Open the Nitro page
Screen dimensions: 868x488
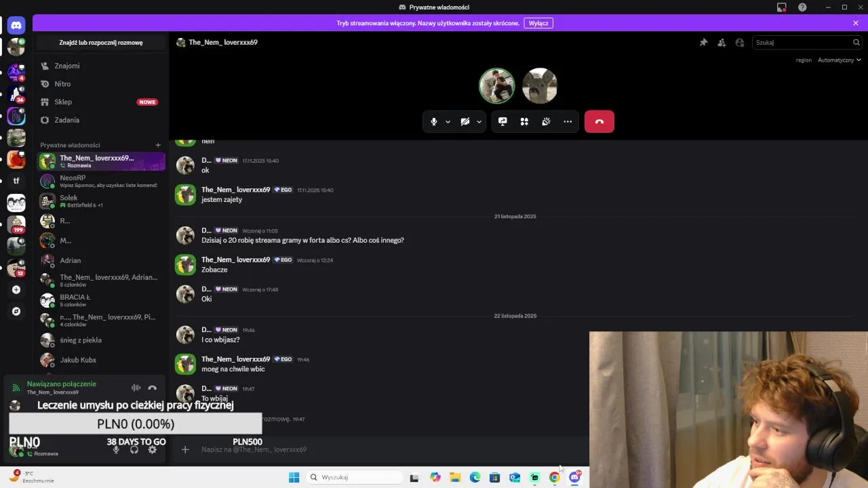[x=101, y=84]
